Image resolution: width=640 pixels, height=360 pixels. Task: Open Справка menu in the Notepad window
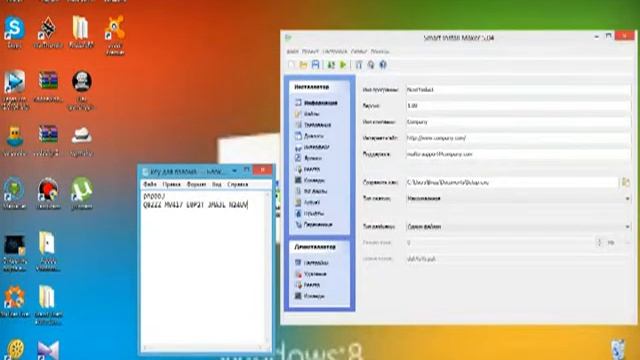tap(238, 184)
